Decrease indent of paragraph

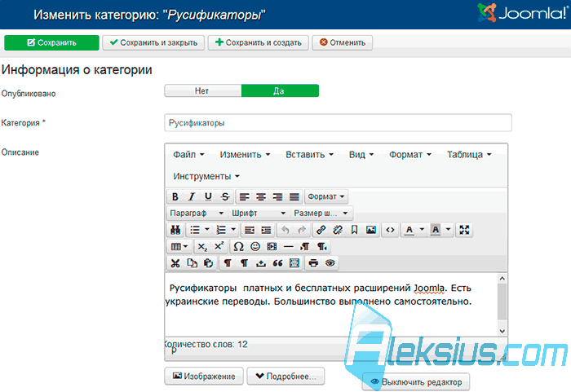(x=250, y=230)
